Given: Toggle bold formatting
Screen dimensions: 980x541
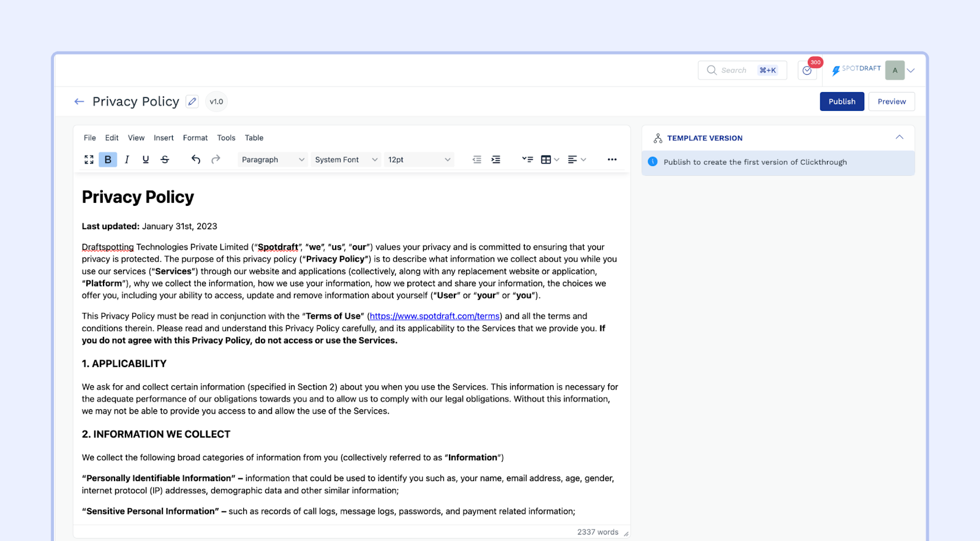Looking at the screenshot, I should pos(108,159).
